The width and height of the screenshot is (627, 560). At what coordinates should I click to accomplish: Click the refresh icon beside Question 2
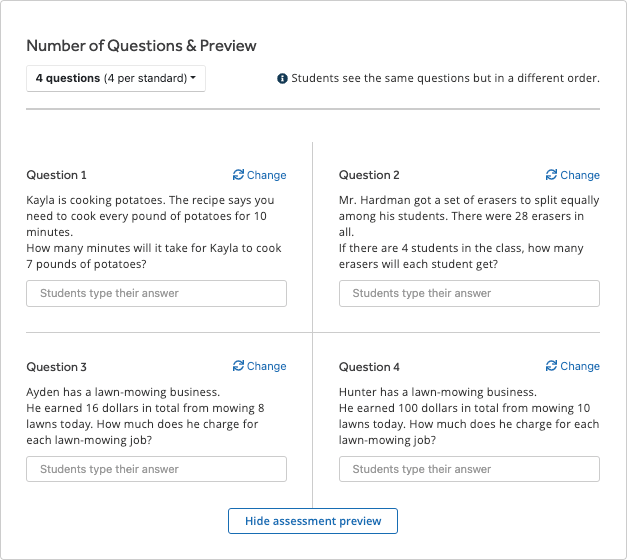point(551,175)
